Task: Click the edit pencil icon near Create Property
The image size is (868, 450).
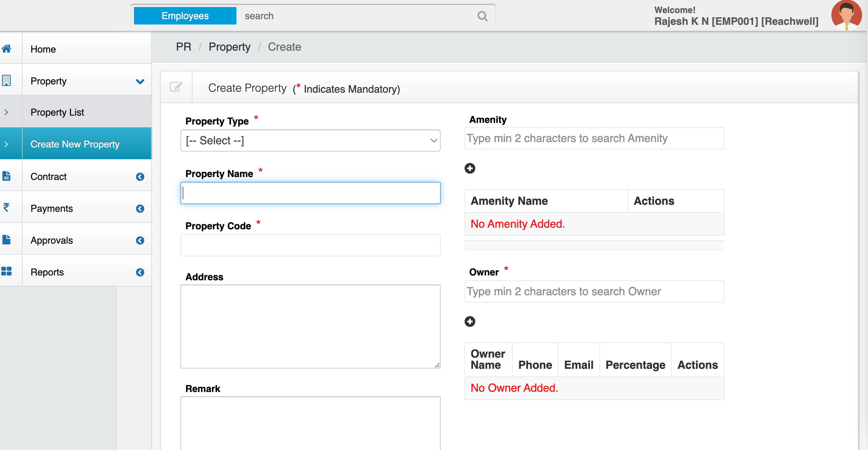Action: (176, 87)
